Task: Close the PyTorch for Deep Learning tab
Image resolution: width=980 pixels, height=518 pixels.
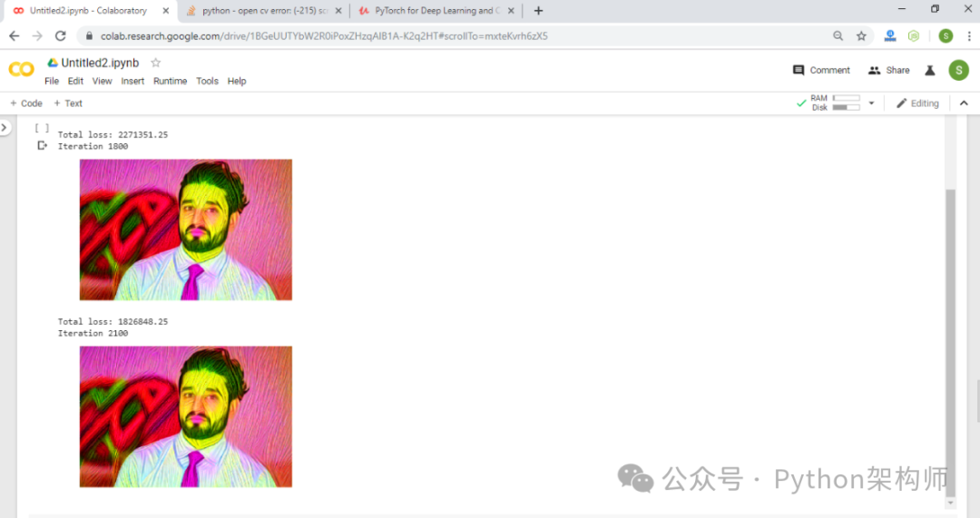Action: click(x=511, y=11)
